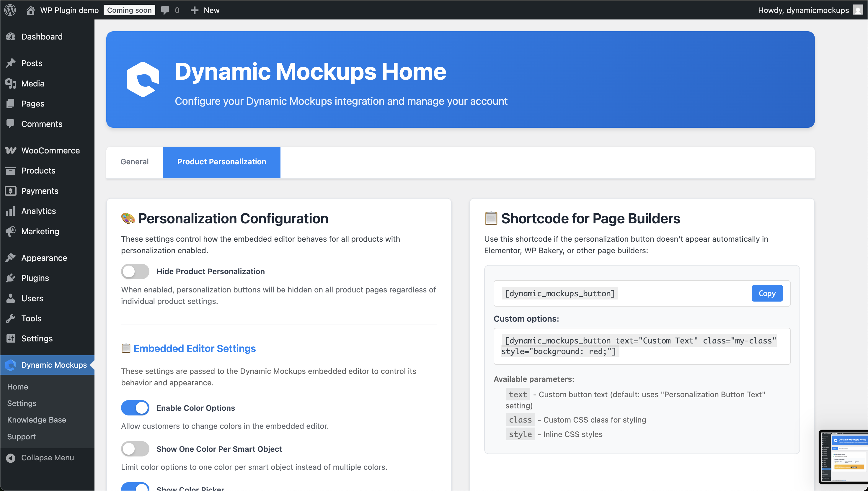Open the Knowledge Base link

36,420
